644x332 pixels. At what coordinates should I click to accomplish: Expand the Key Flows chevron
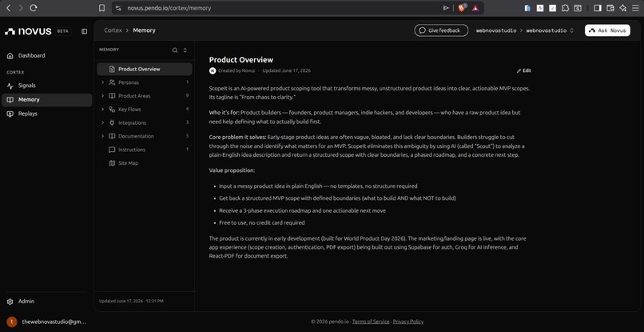pos(103,110)
